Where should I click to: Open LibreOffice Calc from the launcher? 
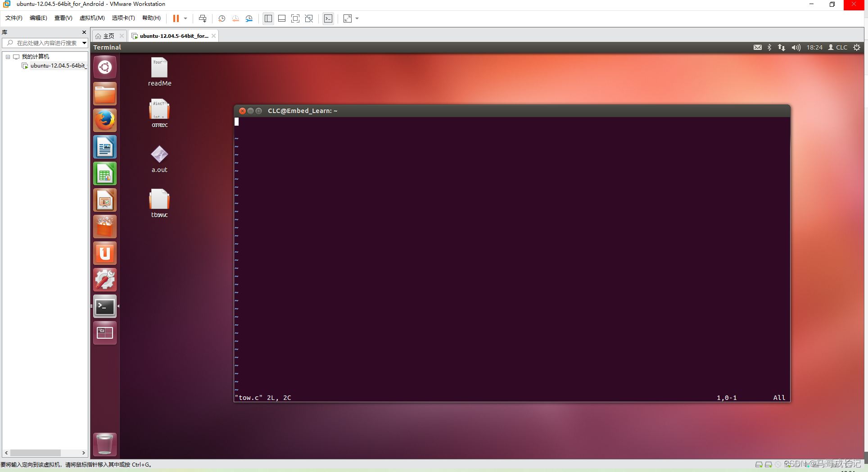coord(105,173)
